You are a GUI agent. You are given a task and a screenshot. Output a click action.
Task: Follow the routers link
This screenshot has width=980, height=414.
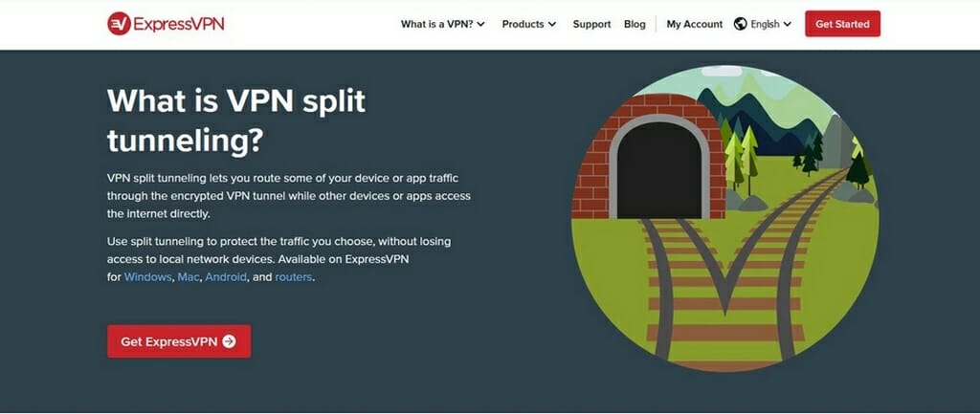(x=293, y=276)
